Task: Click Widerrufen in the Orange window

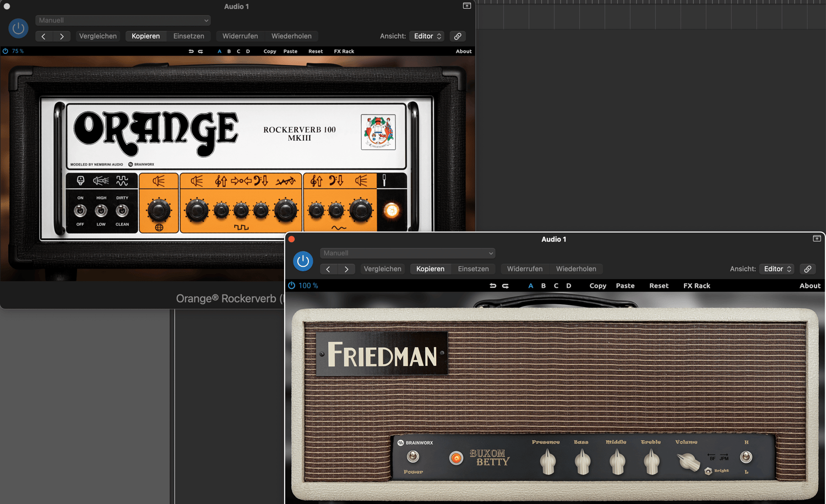Action: click(240, 36)
